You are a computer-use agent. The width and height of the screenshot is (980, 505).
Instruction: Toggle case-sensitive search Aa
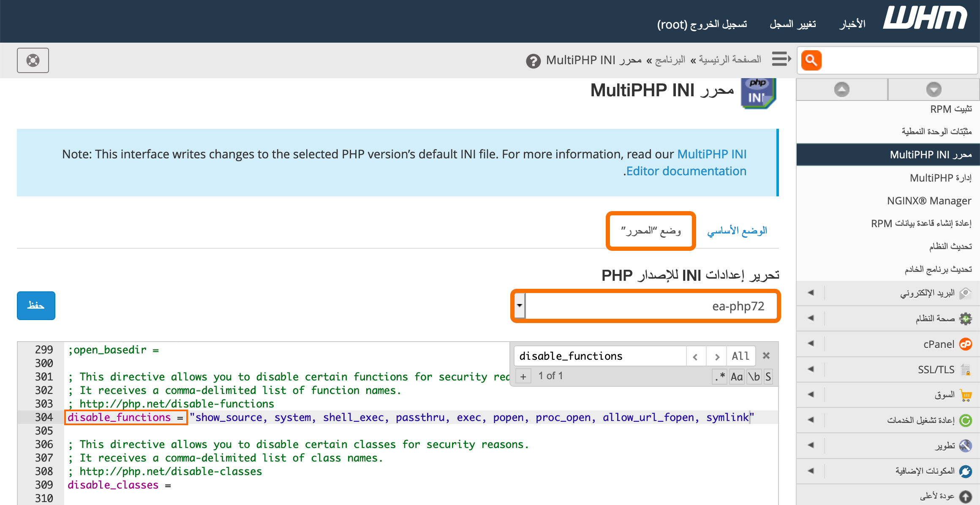[737, 376]
